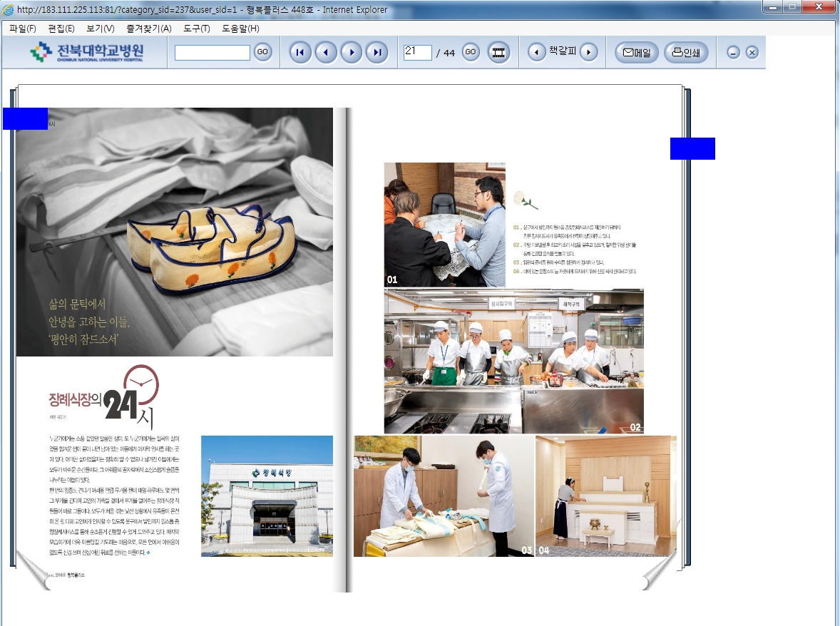The image size is (840, 626).
Task: Click the 전북대학교병원 hospital logo
Action: click(x=86, y=52)
